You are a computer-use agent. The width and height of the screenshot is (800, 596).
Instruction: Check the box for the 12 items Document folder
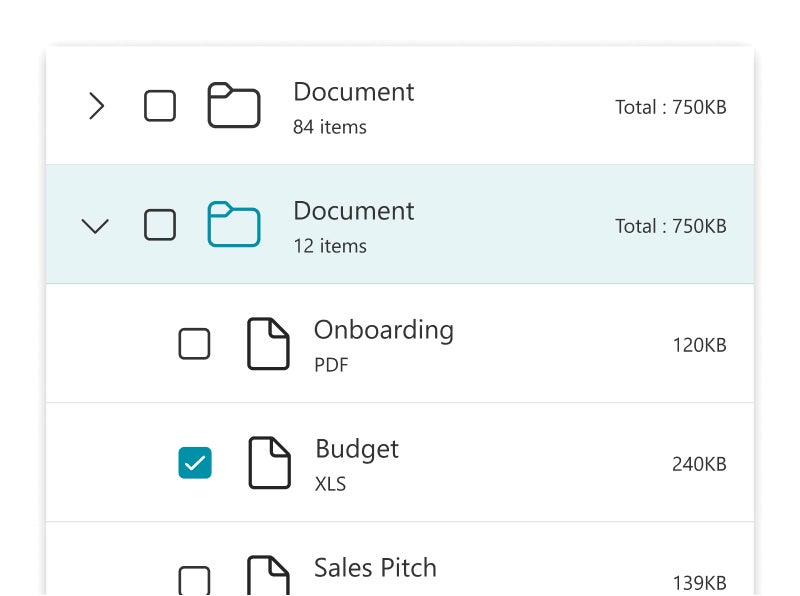tap(160, 225)
